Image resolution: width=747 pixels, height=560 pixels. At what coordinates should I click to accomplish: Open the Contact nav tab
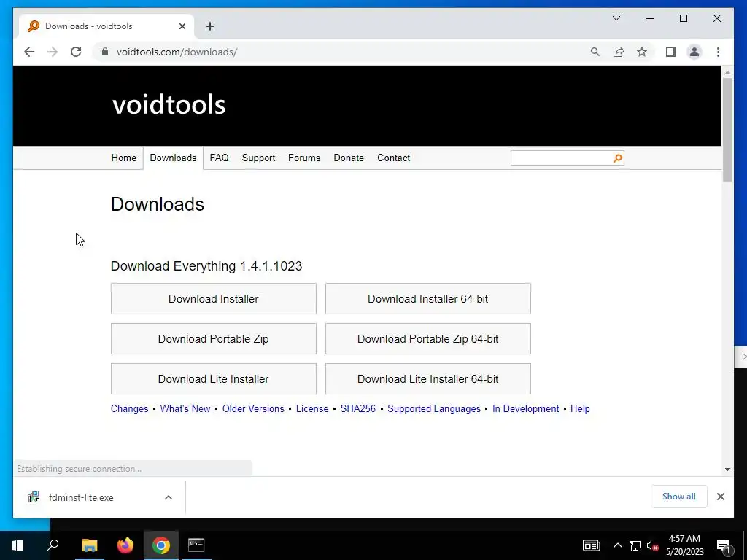[393, 157]
